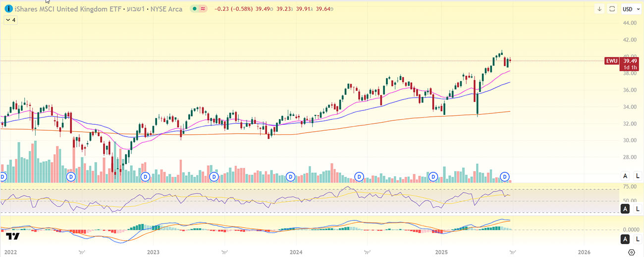The height and width of the screenshot is (257, 644).
Task: Click the EWU symbol label on the price axis
Action: [612, 61]
